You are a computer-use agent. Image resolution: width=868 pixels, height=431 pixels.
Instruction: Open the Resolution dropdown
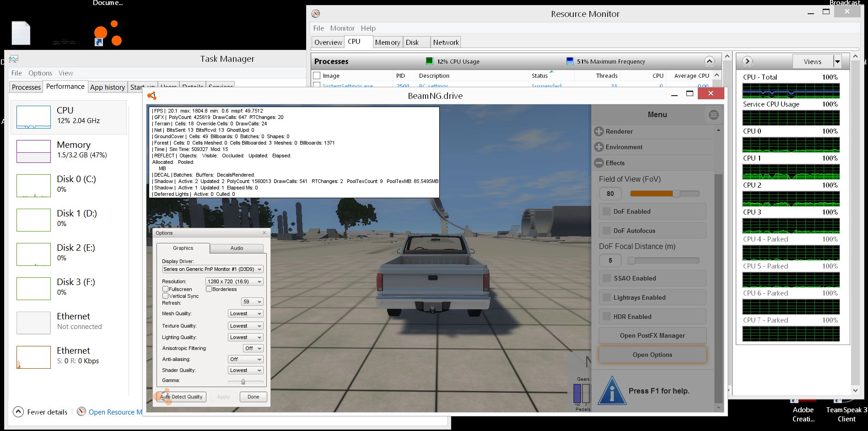pyautogui.click(x=234, y=281)
